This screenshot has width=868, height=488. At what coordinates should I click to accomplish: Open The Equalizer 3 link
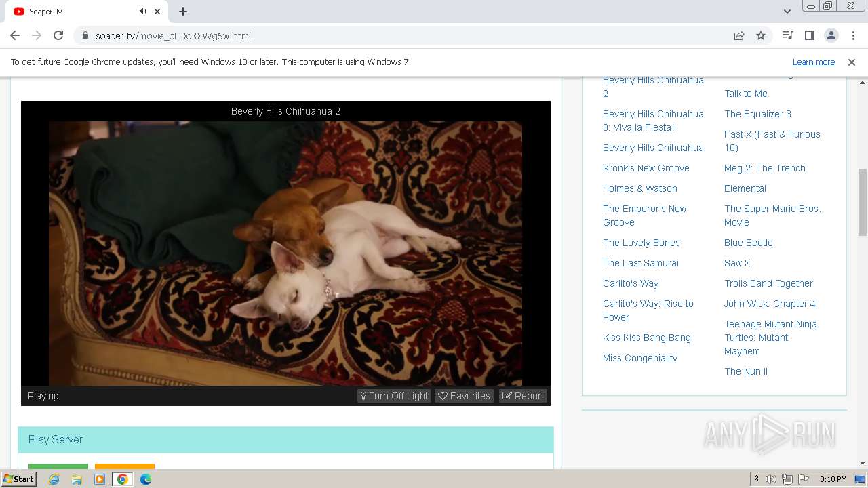(757, 114)
